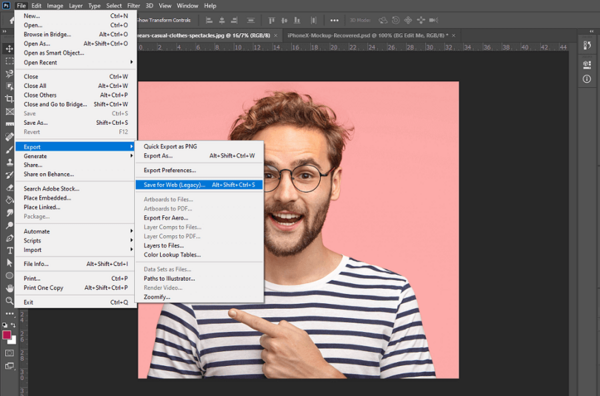This screenshot has height=396, width=600.
Task: Open foreground color picker swatch
Action: pyautogui.click(x=7, y=335)
